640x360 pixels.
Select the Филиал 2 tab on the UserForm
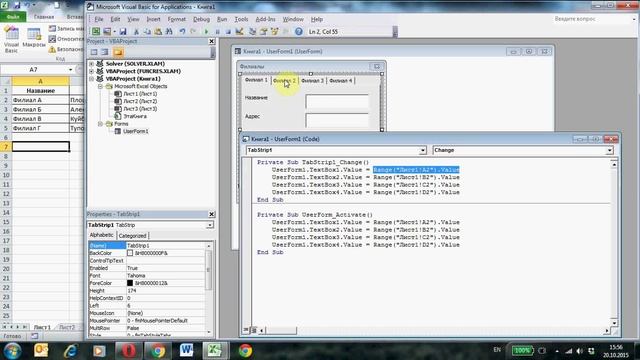[x=284, y=81]
